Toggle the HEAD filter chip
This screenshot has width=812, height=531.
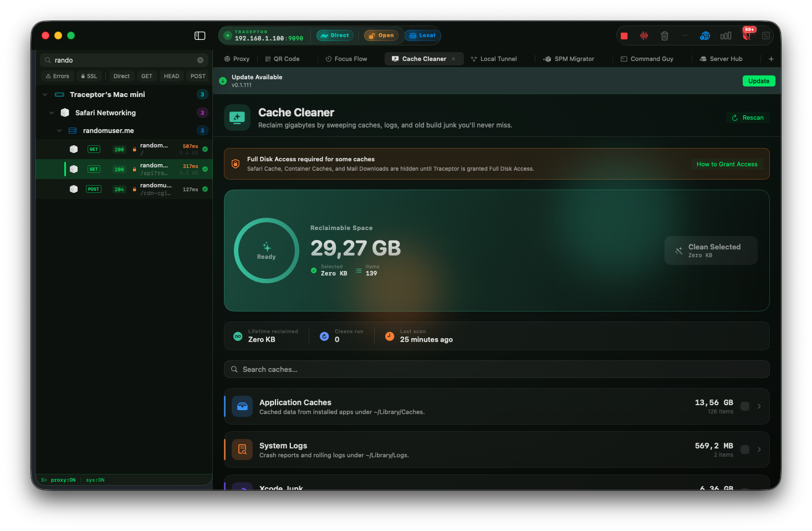click(x=172, y=76)
